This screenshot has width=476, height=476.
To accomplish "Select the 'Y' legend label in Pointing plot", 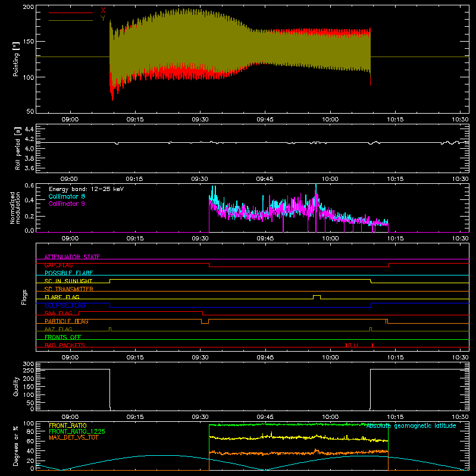I will 103,18.
